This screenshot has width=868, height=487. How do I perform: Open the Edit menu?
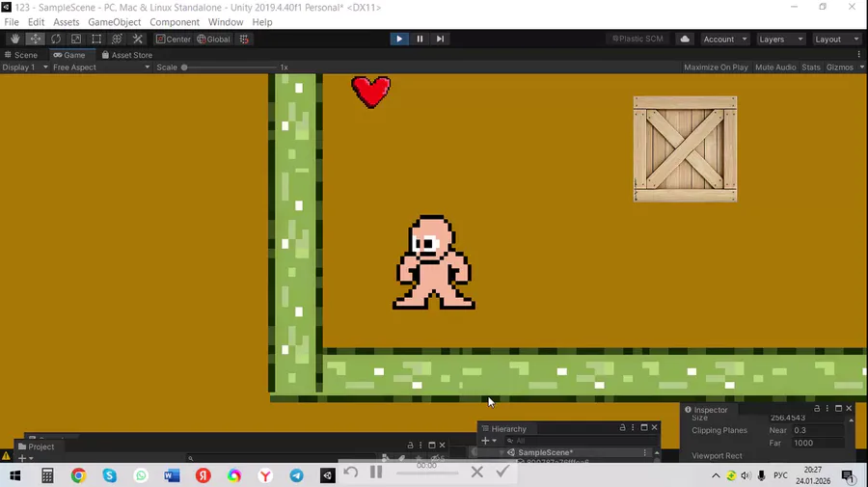(36, 22)
